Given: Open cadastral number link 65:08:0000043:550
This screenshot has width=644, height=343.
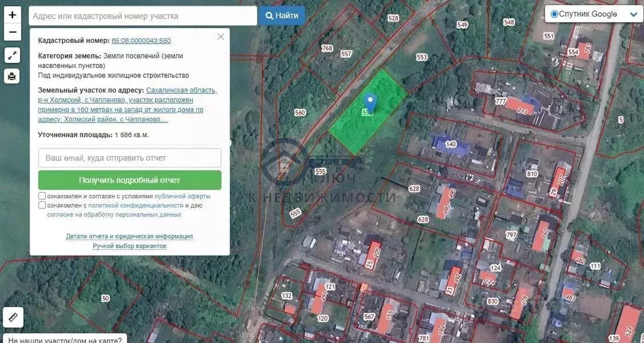Looking at the screenshot, I should click(x=141, y=41).
